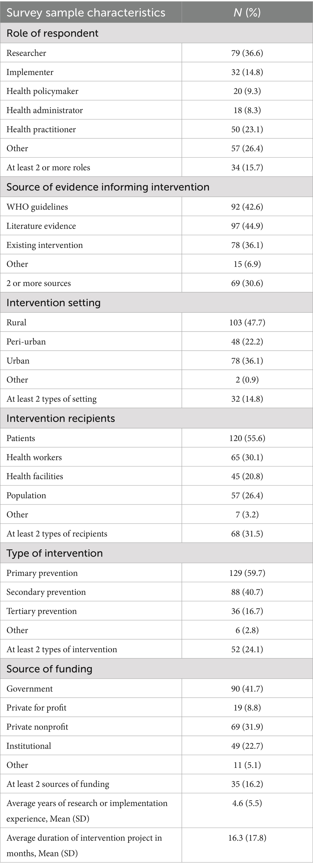Screen dimensions: 313x868
Task: Click the 'Role of respondent' section row
Action: coord(52,33)
